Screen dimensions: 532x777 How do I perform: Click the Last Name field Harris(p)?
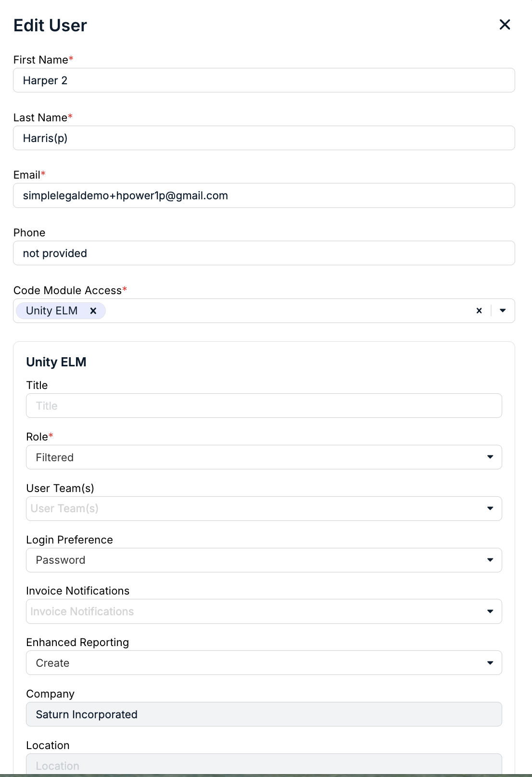click(264, 138)
